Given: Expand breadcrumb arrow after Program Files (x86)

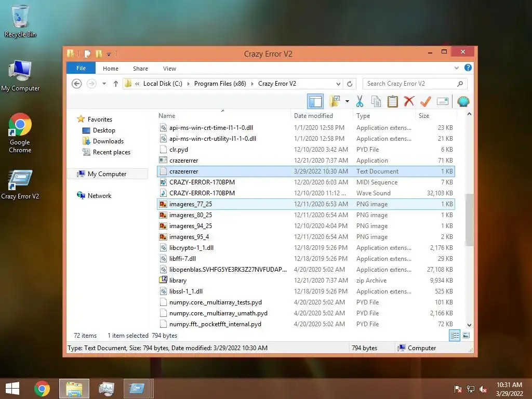Looking at the screenshot, I should (x=252, y=84).
